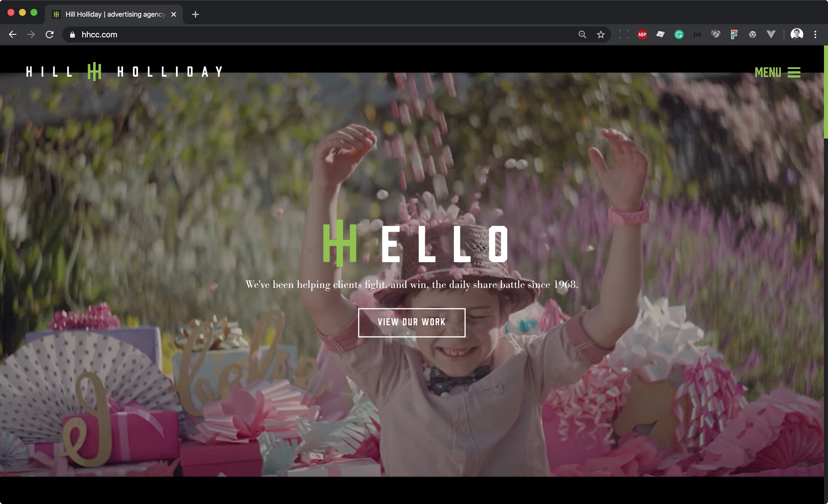The image size is (828, 504).
Task: Open the zoom magnifier in address bar
Action: 582,34
